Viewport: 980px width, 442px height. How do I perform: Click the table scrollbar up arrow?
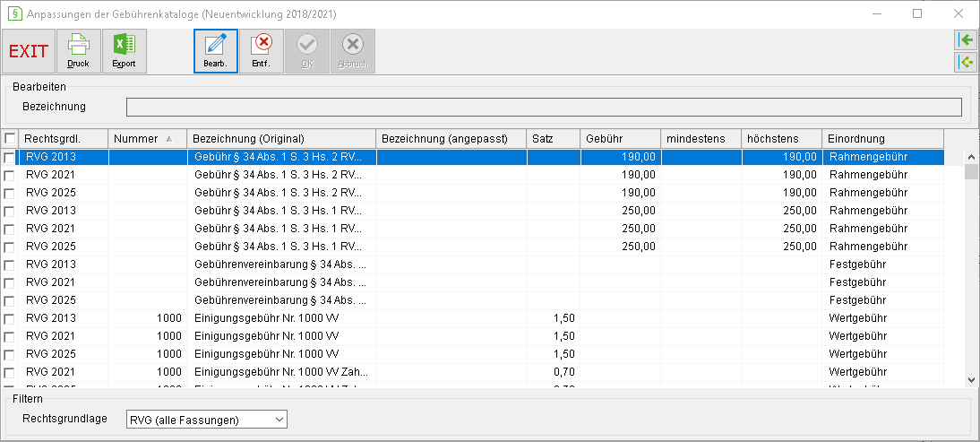click(973, 156)
